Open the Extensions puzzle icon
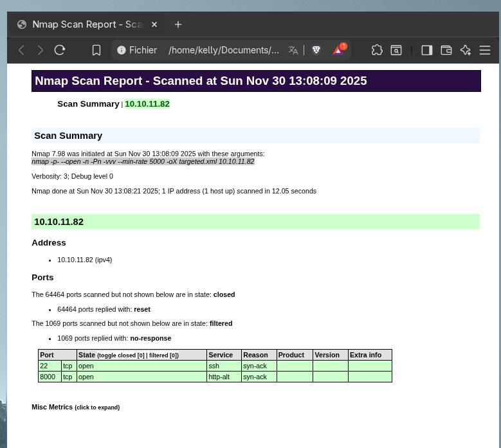 378,50
